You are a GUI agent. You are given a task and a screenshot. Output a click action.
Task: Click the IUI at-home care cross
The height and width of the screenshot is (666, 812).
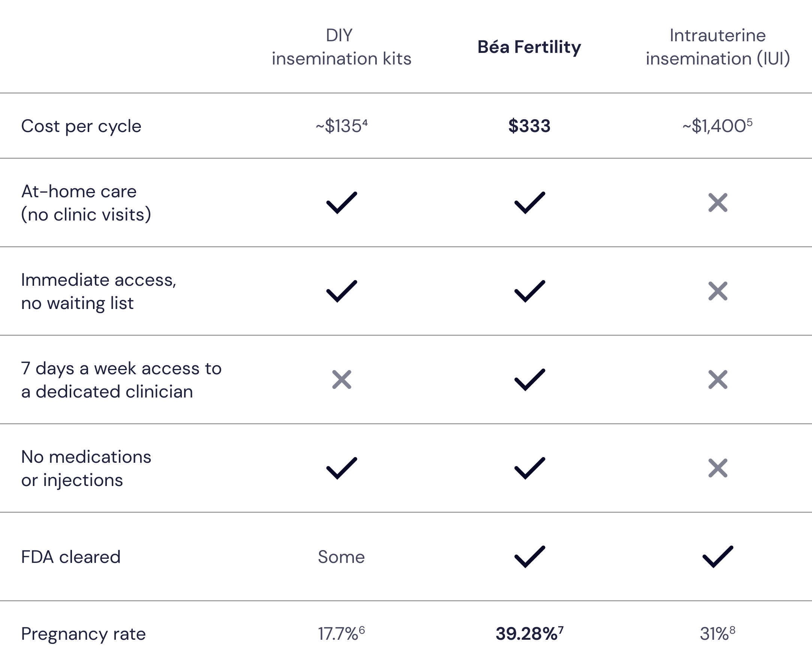tap(718, 202)
